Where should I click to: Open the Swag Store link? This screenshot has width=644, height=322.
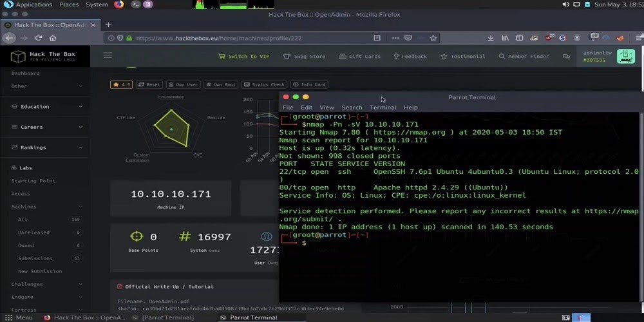tap(305, 56)
